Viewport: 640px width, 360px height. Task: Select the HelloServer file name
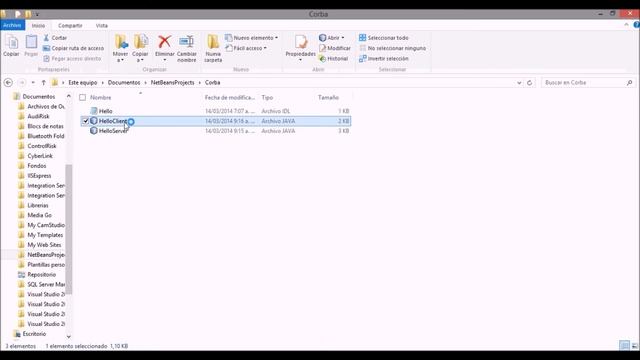click(x=113, y=131)
